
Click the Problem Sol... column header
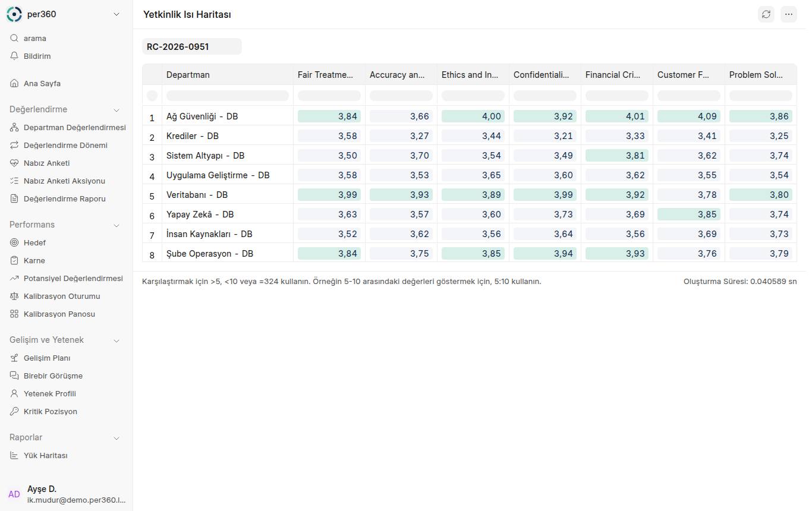coord(761,75)
